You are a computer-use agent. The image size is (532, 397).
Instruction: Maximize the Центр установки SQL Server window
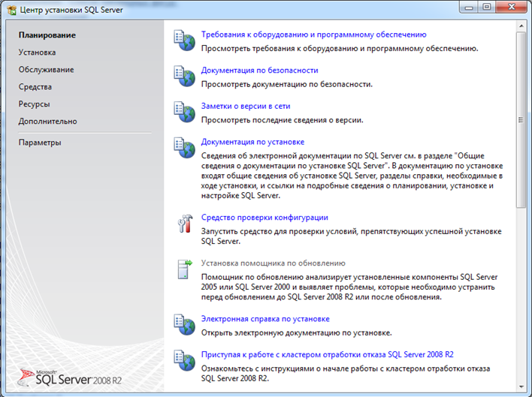point(487,7)
